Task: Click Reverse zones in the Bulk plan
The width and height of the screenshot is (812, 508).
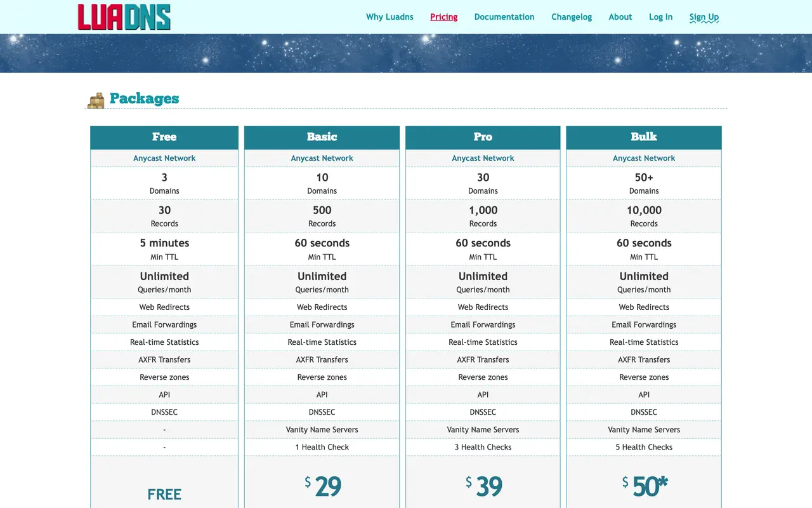Action: pyautogui.click(x=644, y=377)
